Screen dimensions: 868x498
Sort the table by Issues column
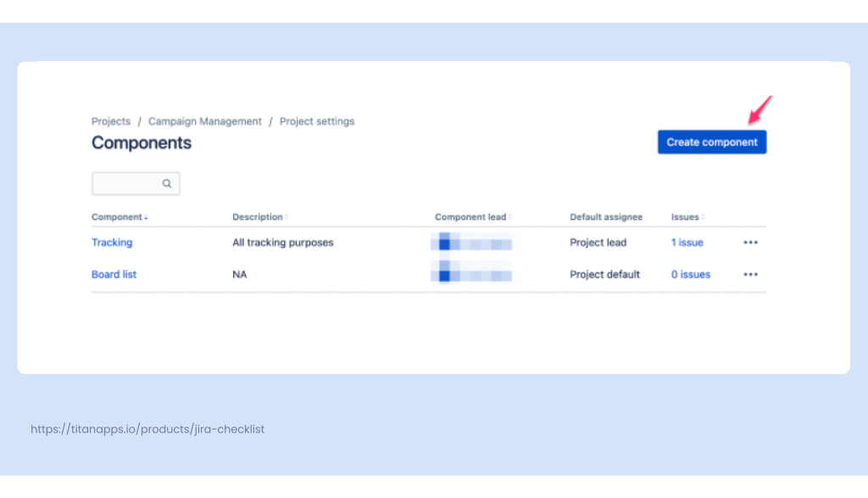(x=686, y=216)
